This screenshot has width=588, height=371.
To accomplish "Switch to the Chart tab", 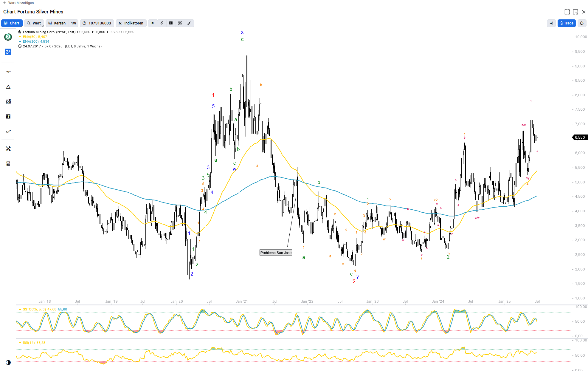I will pos(12,23).
